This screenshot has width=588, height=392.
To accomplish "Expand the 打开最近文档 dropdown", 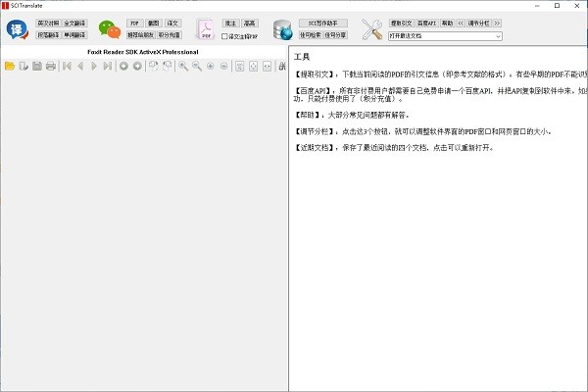I will pos(498,36).
